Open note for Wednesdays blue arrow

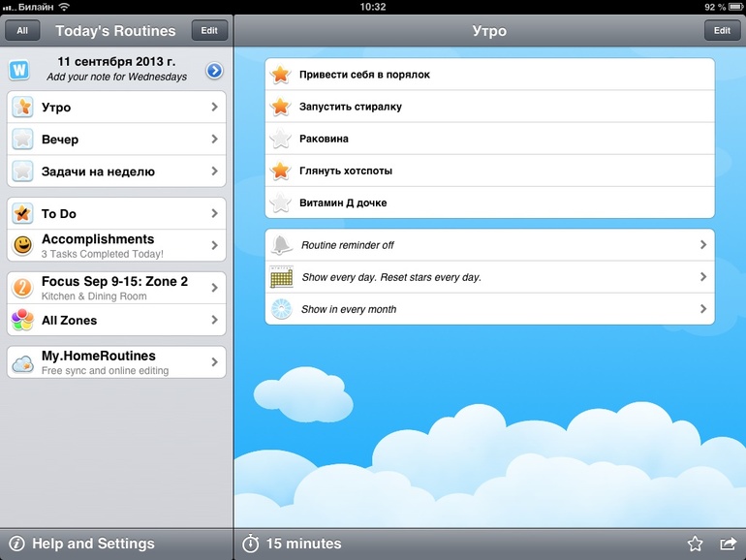(214, 70)
